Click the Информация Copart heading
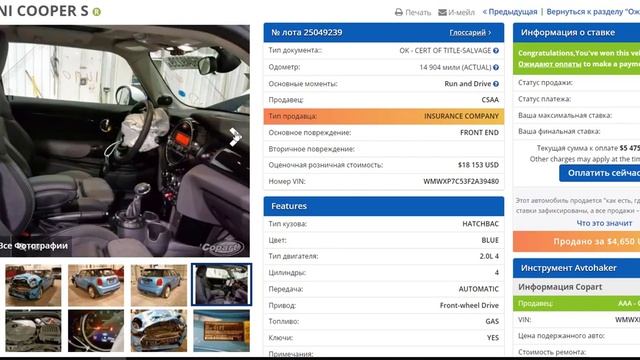Screen dimensions: 640x360 [x=560, y=287]
